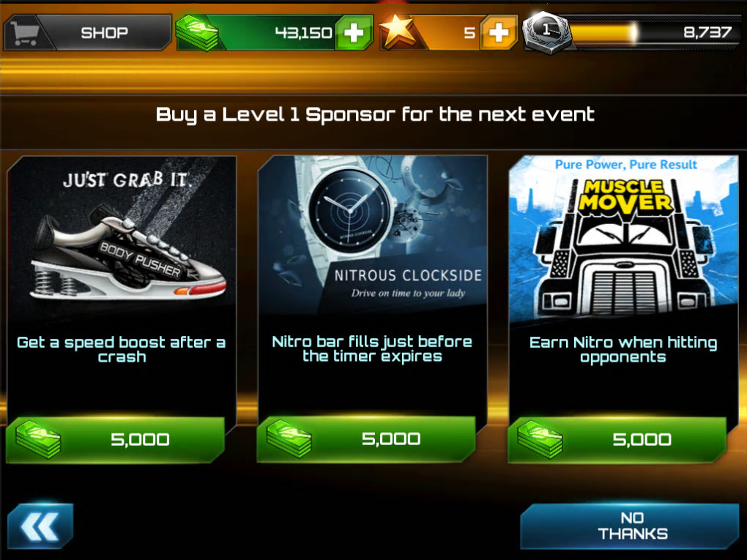Click the 43,150 cash balance
The image size is (747, 560).
(x=303, y=33)
